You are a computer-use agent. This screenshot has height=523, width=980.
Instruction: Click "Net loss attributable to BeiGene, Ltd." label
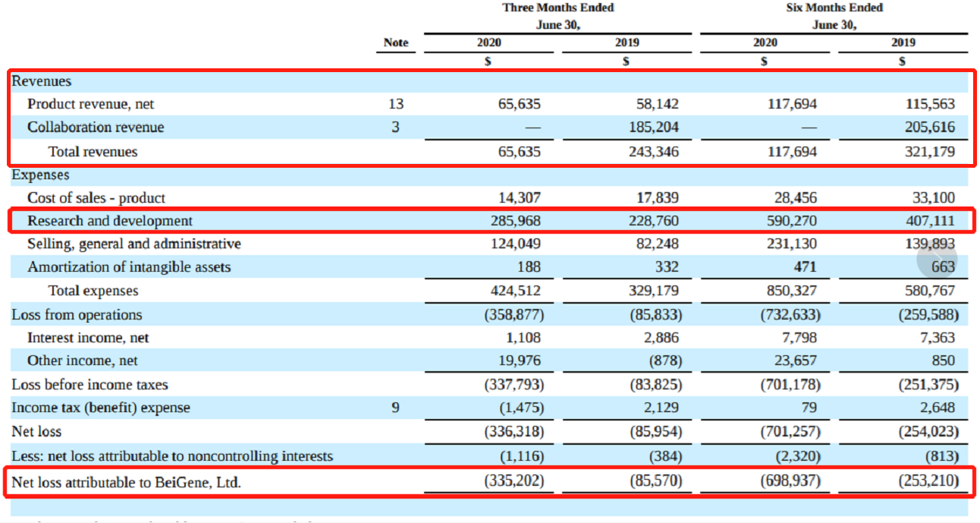[126, 481]
